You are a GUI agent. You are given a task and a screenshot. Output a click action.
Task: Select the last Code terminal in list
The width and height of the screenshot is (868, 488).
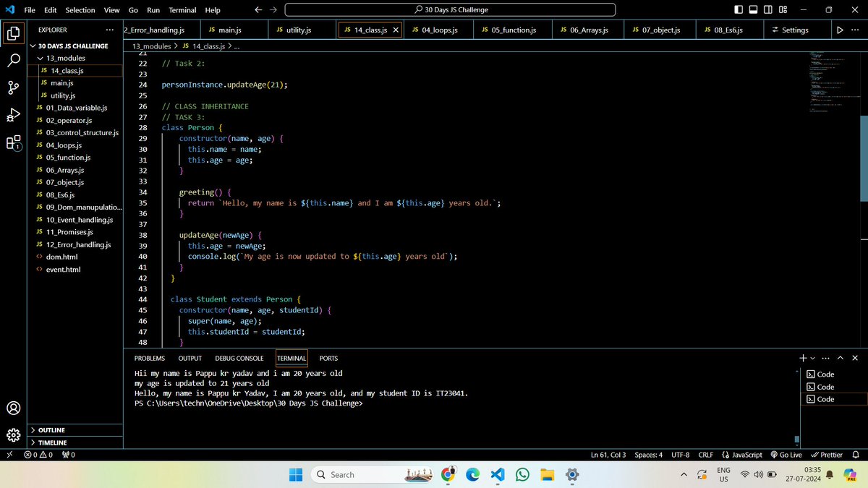pos(833,399)
